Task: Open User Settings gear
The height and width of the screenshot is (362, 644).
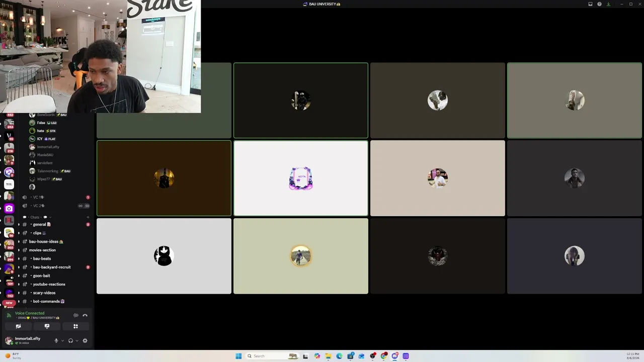Action: pyautogui.click(x=85, y=340)
